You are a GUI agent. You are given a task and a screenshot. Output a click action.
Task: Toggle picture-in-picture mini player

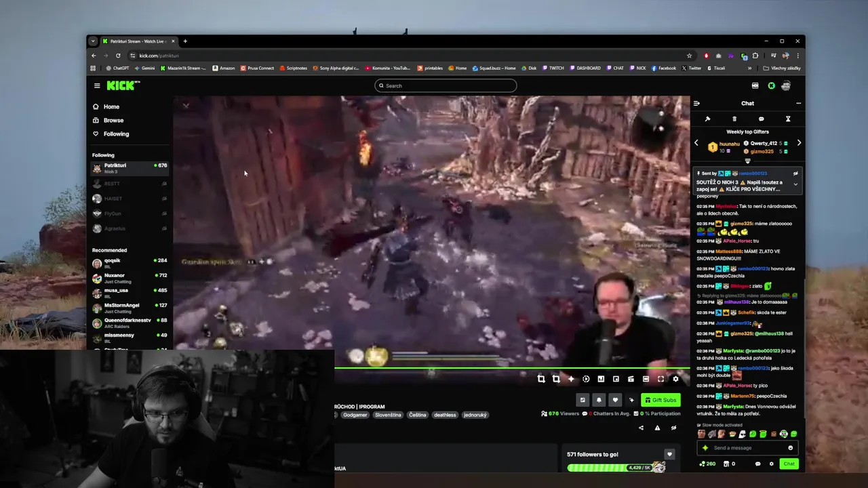pos(616,379)
